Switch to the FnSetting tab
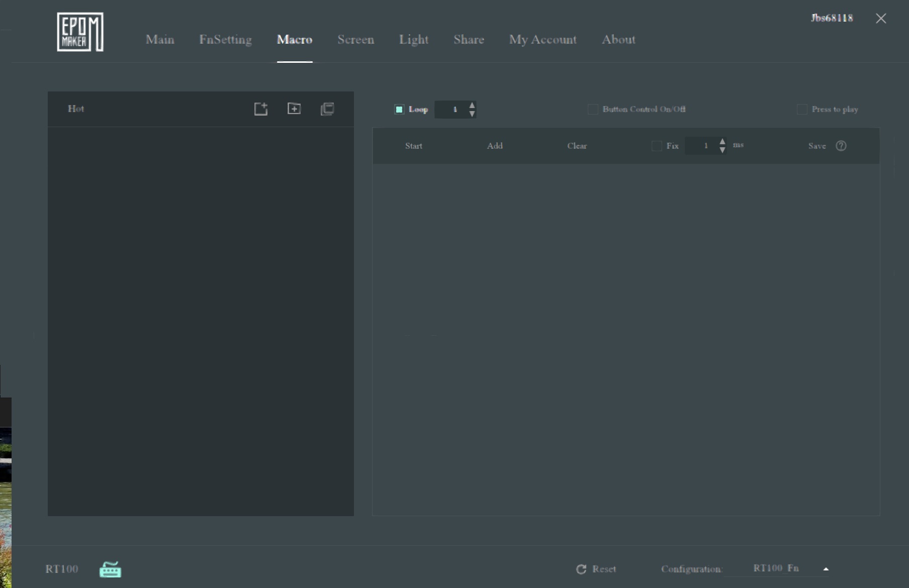 (225, 40)
